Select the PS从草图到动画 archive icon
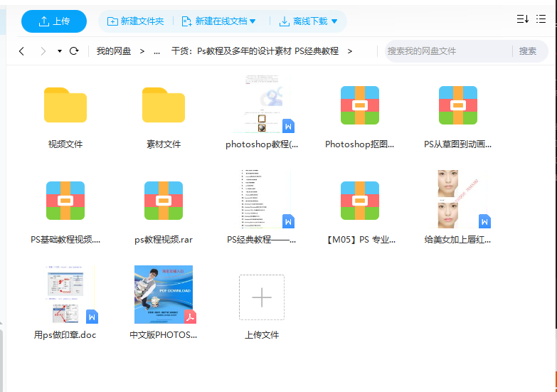The width and height of the screenshot is (557, 392). click(458, 105)
